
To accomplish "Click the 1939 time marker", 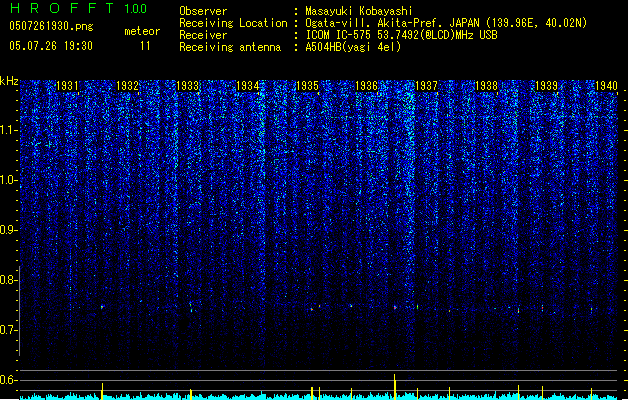I will pos(546,85).
